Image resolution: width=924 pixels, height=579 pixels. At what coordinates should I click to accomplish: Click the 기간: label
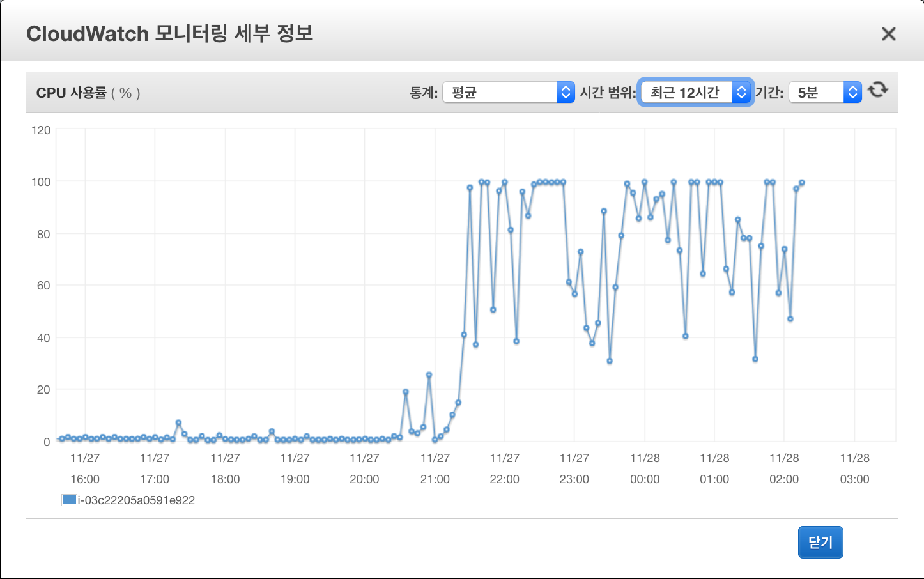pos(769,93)
